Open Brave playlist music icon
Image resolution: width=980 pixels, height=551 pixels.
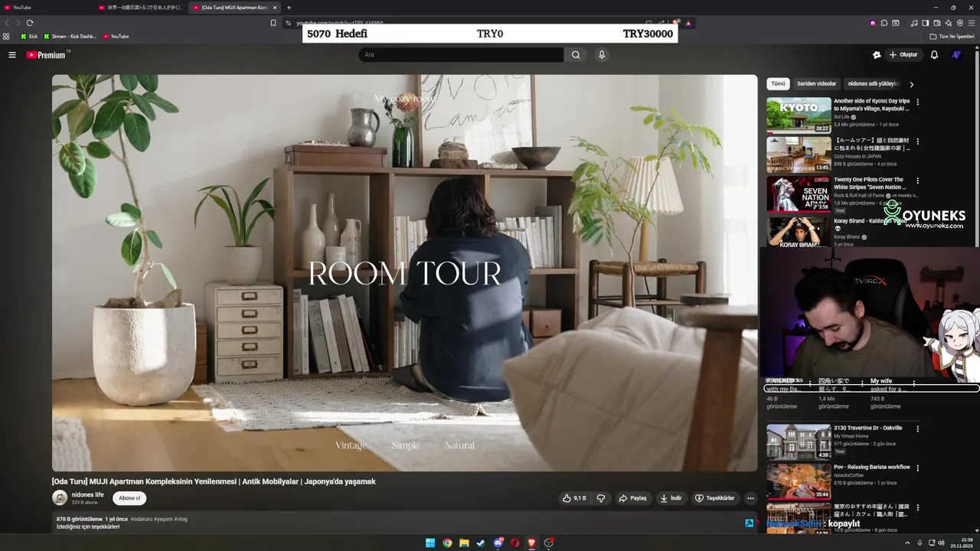914,23
